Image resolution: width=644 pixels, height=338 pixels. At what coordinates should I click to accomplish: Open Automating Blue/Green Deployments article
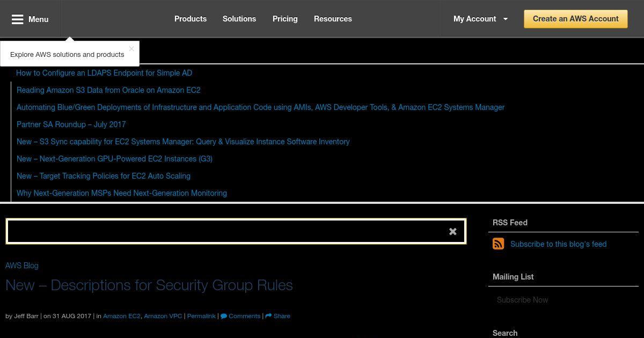coord(260,107)
